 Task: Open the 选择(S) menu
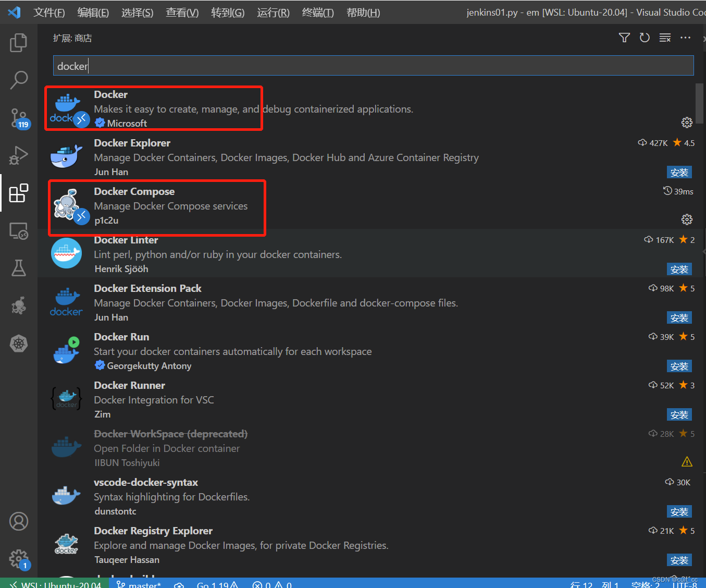pyautogui.click(x=138, y=13)
